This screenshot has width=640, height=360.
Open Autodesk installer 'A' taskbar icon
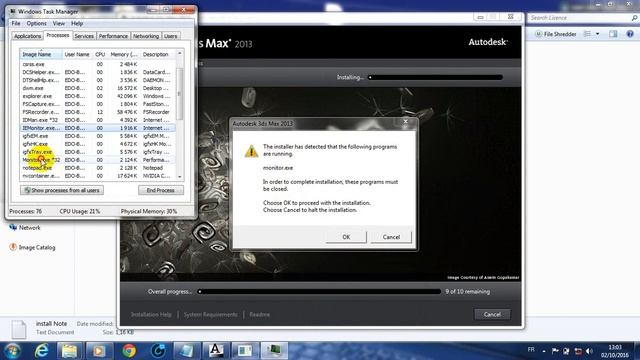coord(216,351)
